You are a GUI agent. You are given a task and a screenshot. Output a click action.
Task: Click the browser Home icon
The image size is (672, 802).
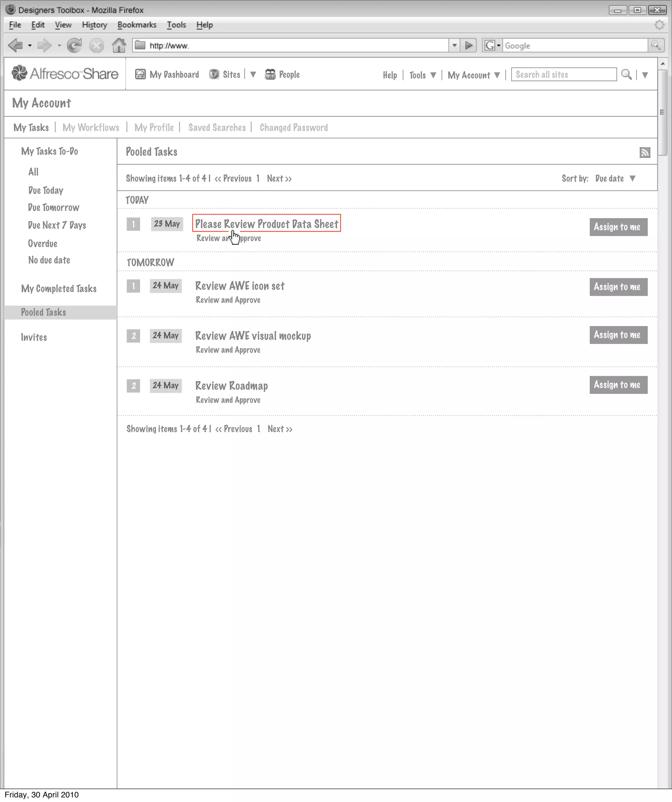pos(119,46)
